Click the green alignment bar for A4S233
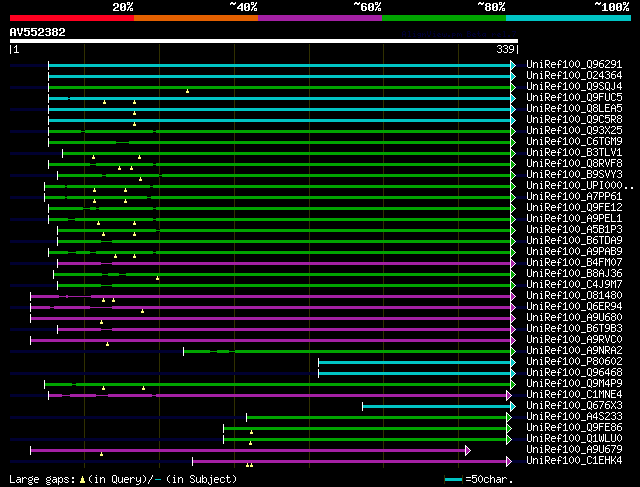Viewport: 640px width, 487px height. (376, 417)
